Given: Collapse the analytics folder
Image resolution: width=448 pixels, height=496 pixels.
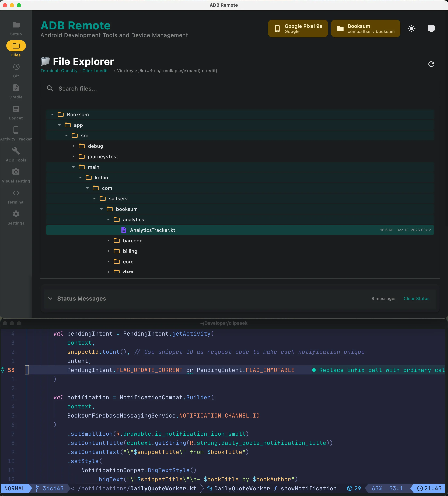Looking at the screenshot, I should point(108,219).
